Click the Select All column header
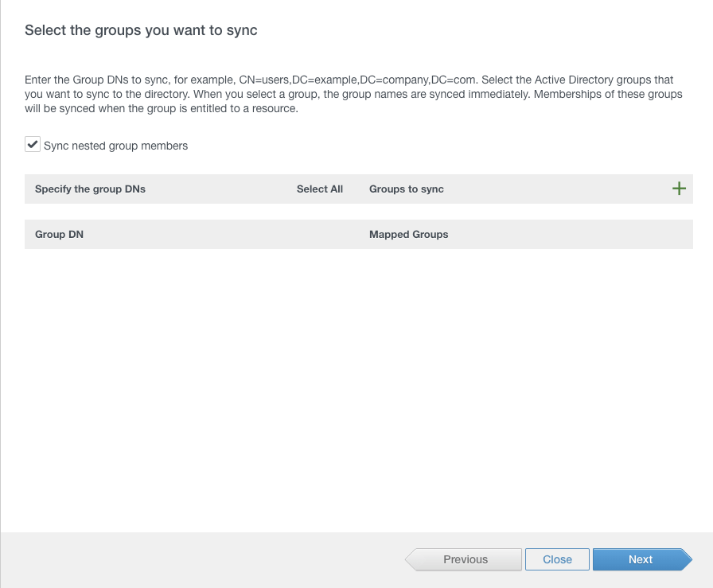713x588 pixels. pos(319,189)
